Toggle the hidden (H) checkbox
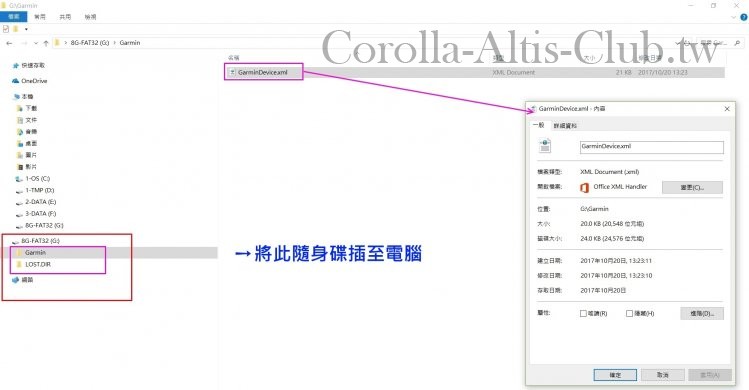 (x=629, y=314)
